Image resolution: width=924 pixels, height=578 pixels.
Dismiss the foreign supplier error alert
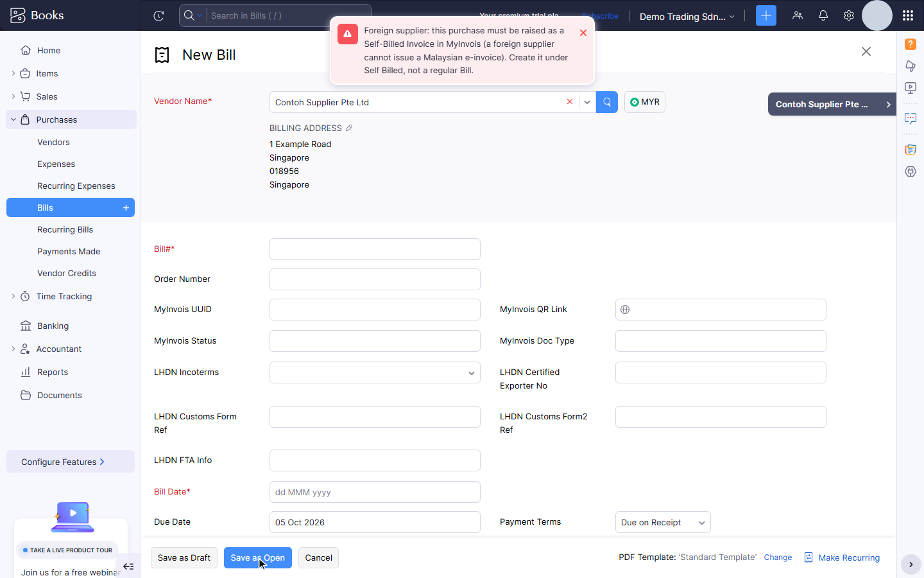583,33
